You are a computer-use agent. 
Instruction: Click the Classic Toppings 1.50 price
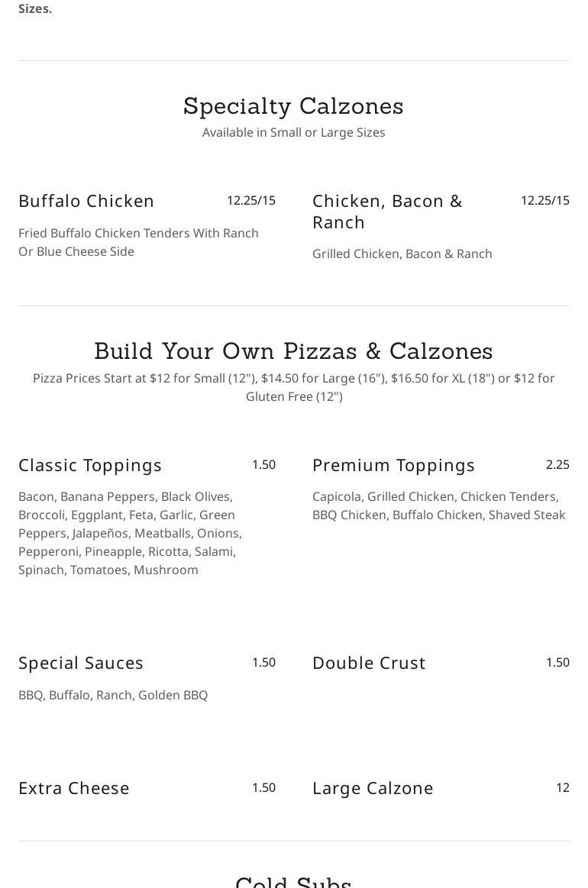pyautogui.click(x=263, y=465)
